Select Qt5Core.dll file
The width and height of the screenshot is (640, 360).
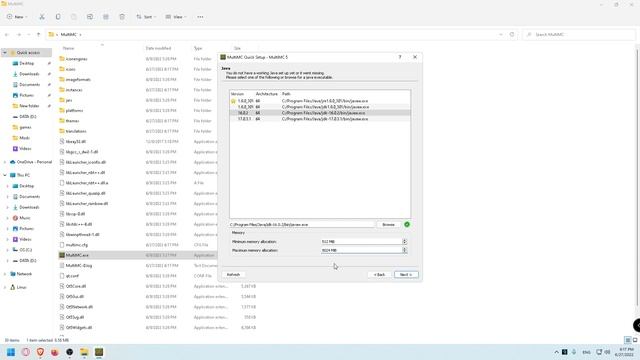tap(76, 286)
